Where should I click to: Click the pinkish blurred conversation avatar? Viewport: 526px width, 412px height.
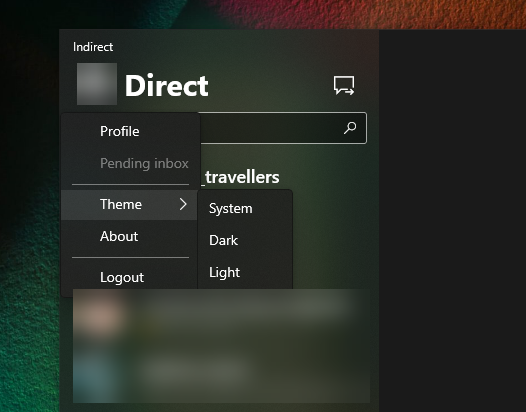click(x=100, y=315)
